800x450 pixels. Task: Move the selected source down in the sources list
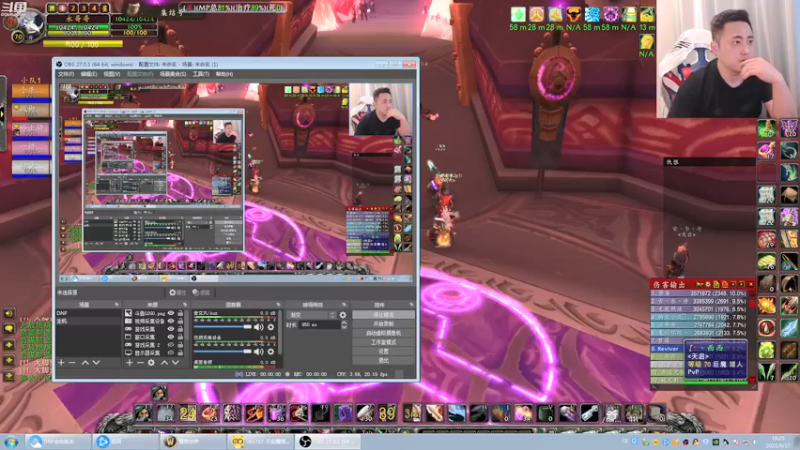click(x=176, y=362)
